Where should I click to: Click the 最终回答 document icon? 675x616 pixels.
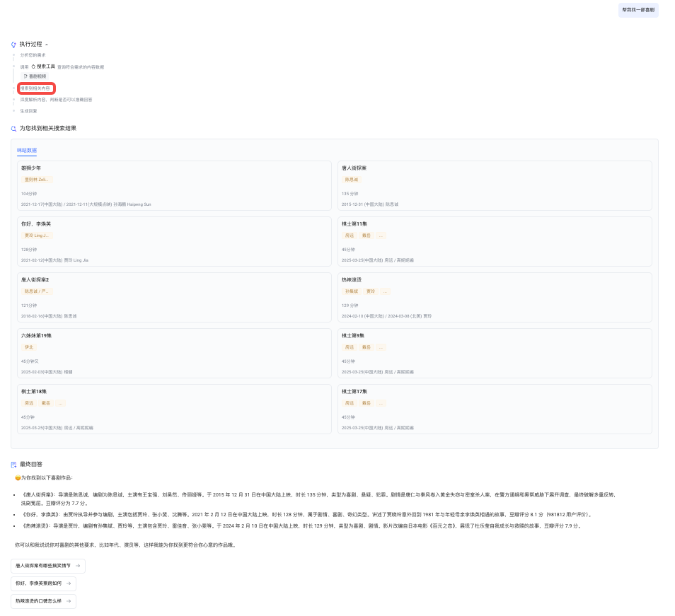click(13, 465)
